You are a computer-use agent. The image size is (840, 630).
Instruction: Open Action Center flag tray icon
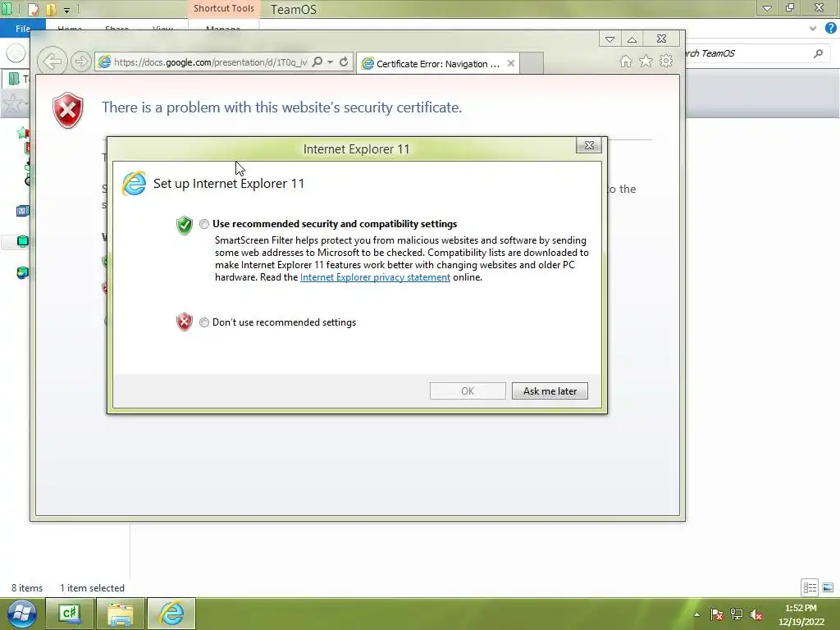tap(717, 614)
